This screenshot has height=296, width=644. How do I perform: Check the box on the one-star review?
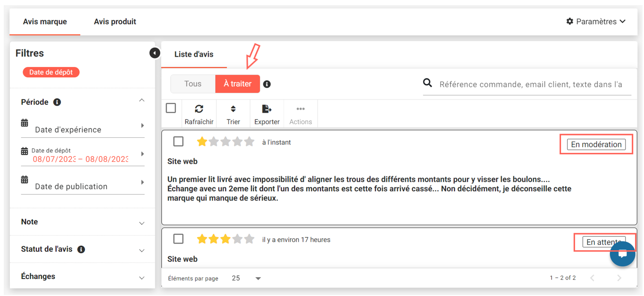(x=178, y=141)
